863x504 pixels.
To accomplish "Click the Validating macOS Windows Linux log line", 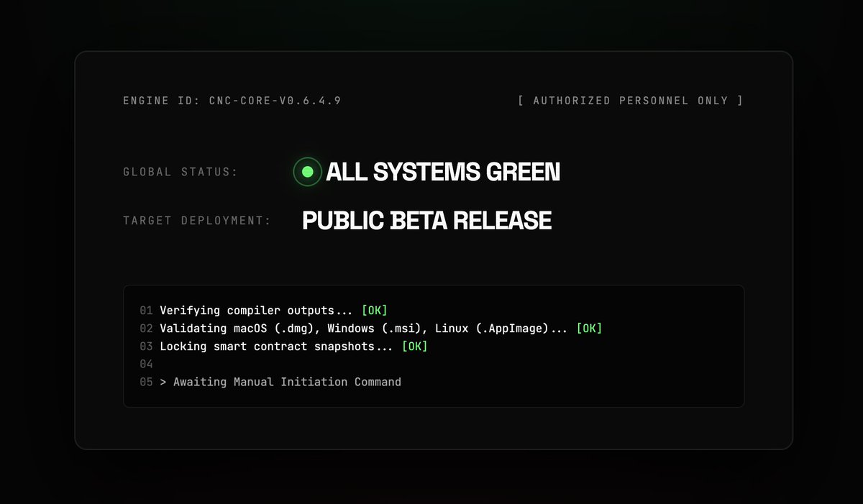I will [364, 329].
